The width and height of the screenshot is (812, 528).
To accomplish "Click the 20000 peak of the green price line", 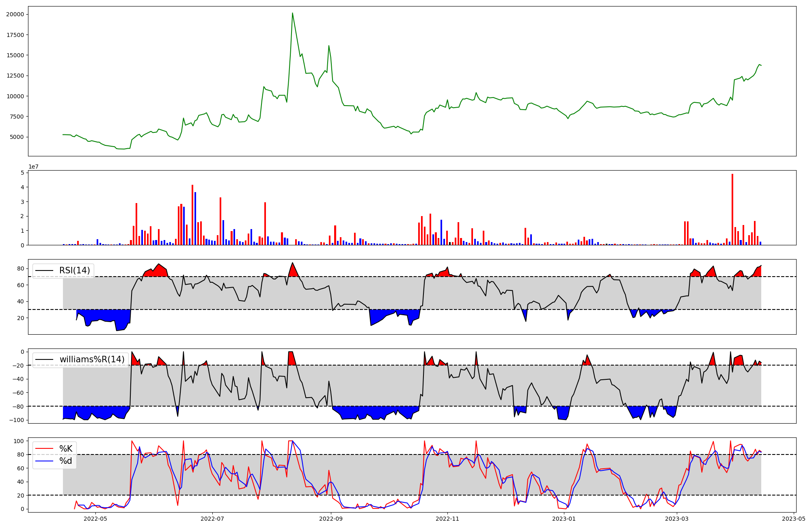I will coord(292,13).
